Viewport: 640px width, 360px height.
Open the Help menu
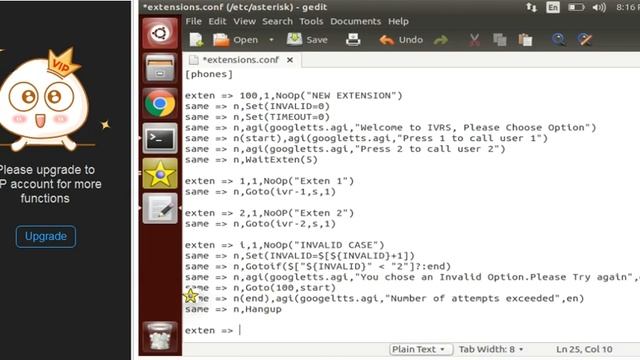click(398, 21)
